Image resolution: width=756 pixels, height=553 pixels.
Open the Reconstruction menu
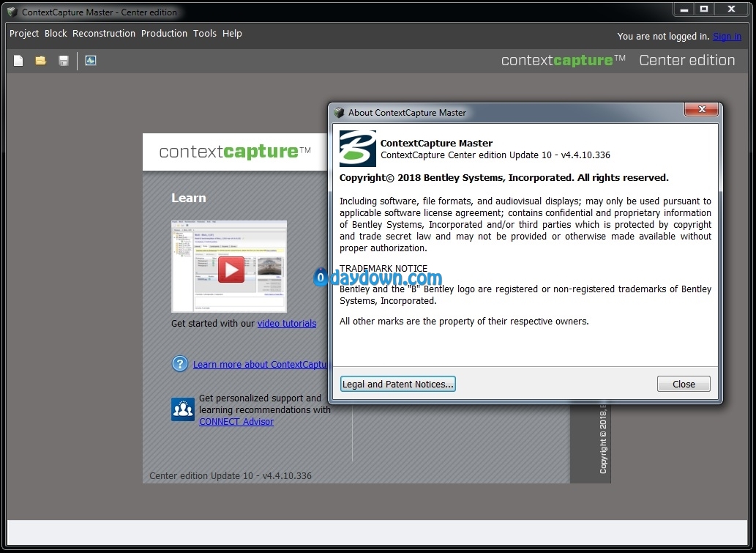(104, 33)
